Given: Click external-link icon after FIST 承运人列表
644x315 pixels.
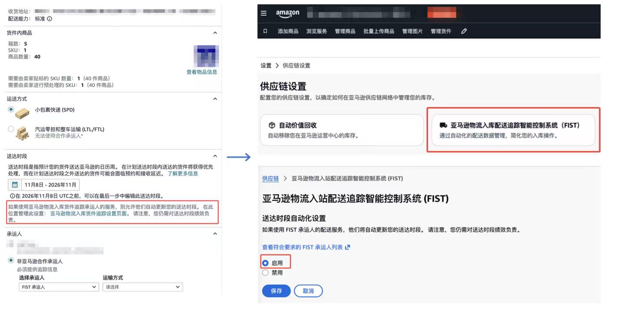Looking at the screenshot, I should 347,247.
